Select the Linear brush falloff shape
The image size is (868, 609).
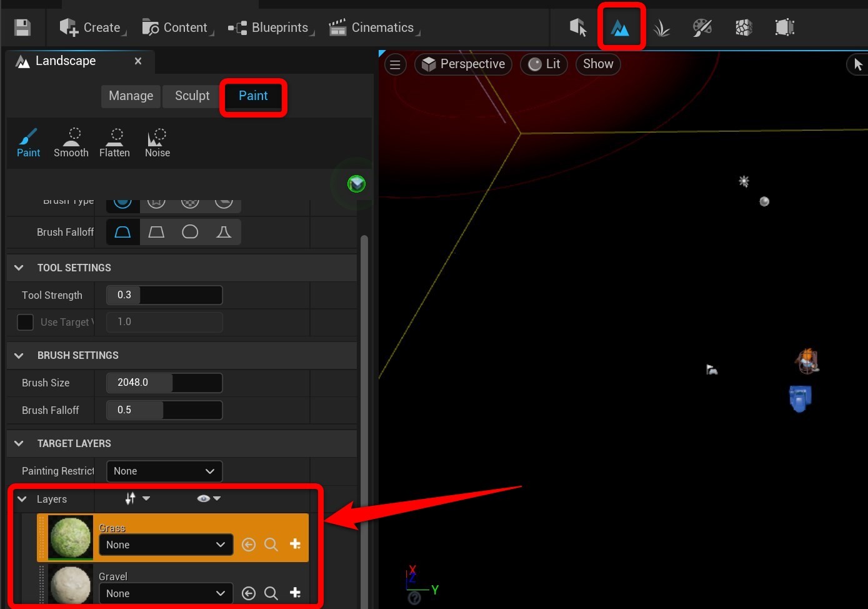pyautogui.click(x=156, y=232)
